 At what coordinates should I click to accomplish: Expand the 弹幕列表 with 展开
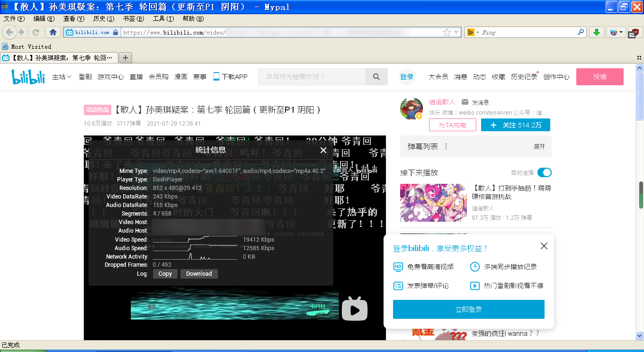pyautogui.click(x=539, y=147)
